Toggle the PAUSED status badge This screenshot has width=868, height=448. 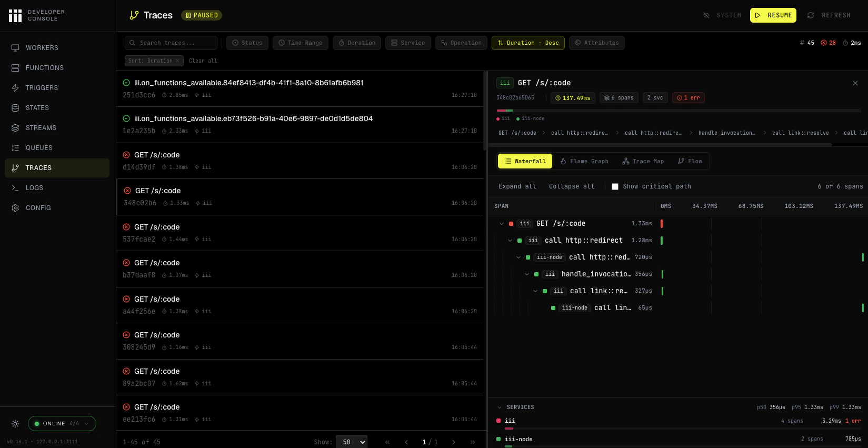point(202,15)
